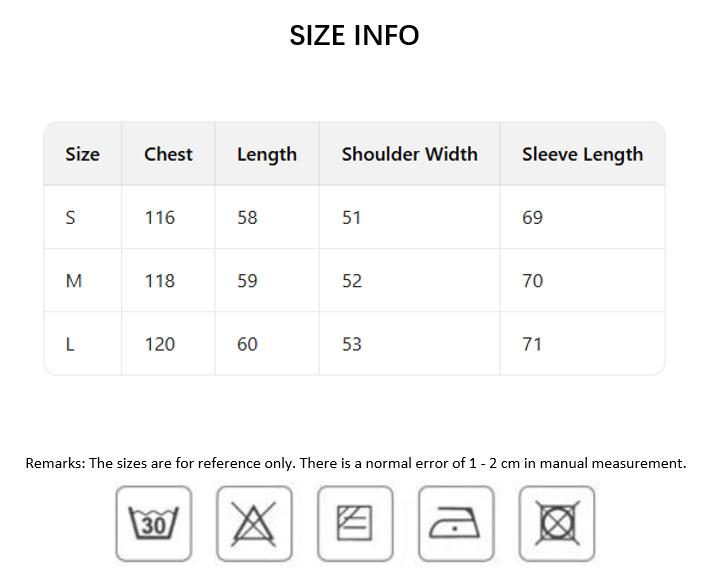Select the Chest column header
The image size is (716, 575).
click(168, 154)
